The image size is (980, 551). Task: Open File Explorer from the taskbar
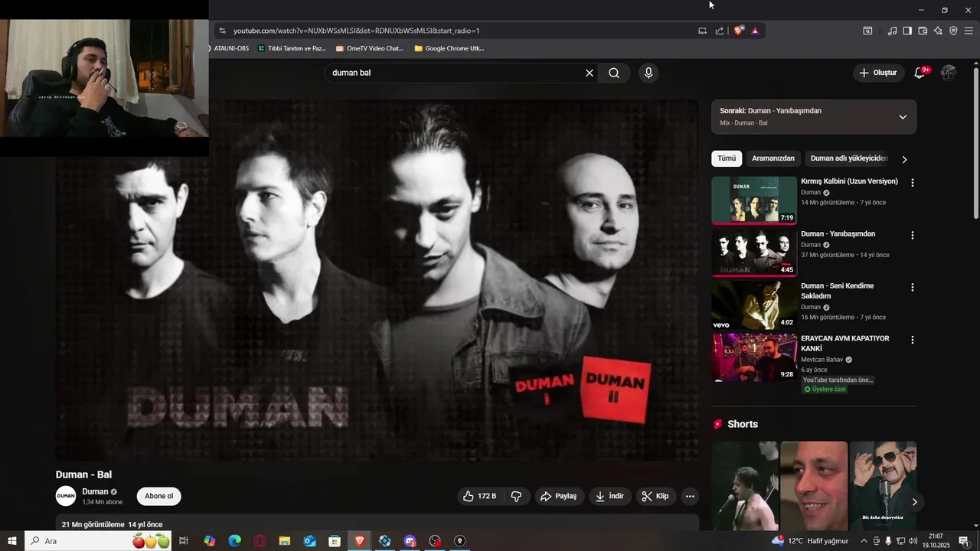tap(284, 541)
